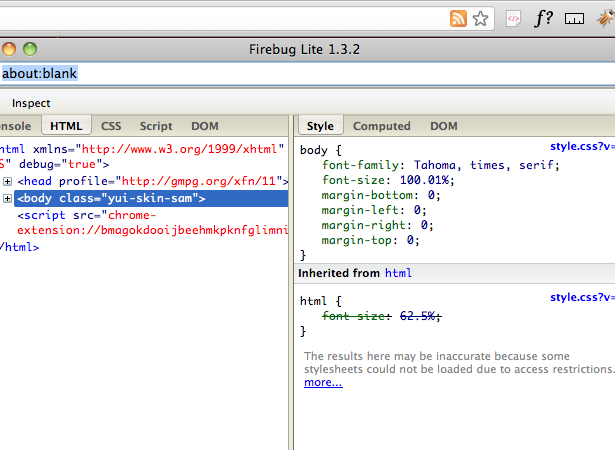Click the font-family property name
Screen dimensions: 615x450
click(360, 165)
